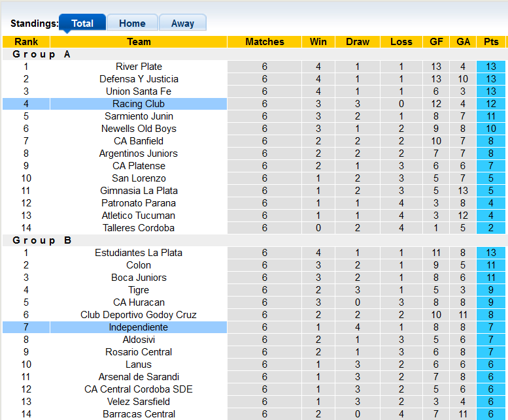Viewport: 508px width, 420px height.
Task: Open Estudiantes La Plata team page
Action: [139, 253]
